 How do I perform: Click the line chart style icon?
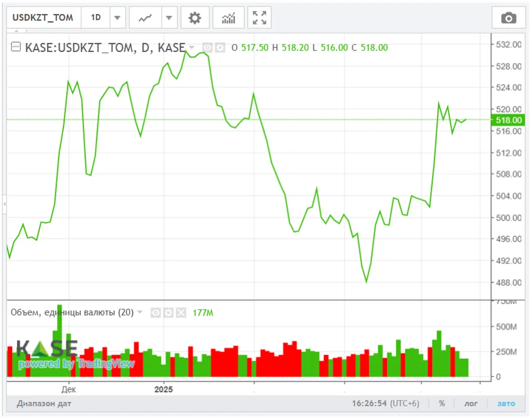click(145, 18)
